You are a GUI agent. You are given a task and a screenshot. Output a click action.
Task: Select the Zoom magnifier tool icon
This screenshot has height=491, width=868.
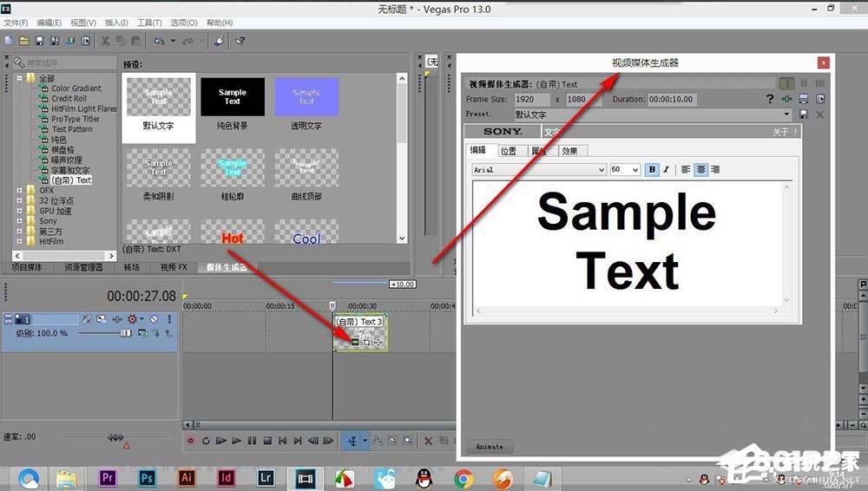point(408,441)
